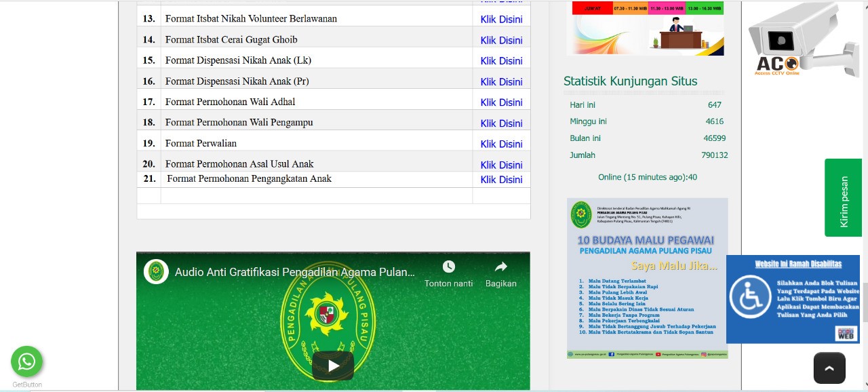Open Klik Disini for Permohonan Wali Pengampu
The width and height of the screenshot is (868, 392).
coord(501,123)
